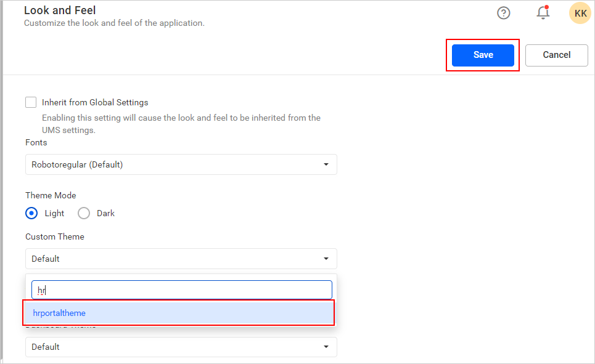This screenshot has width=595, height=364.
Task: Click the theme search box containing "hr"
Action: [182, 290]
